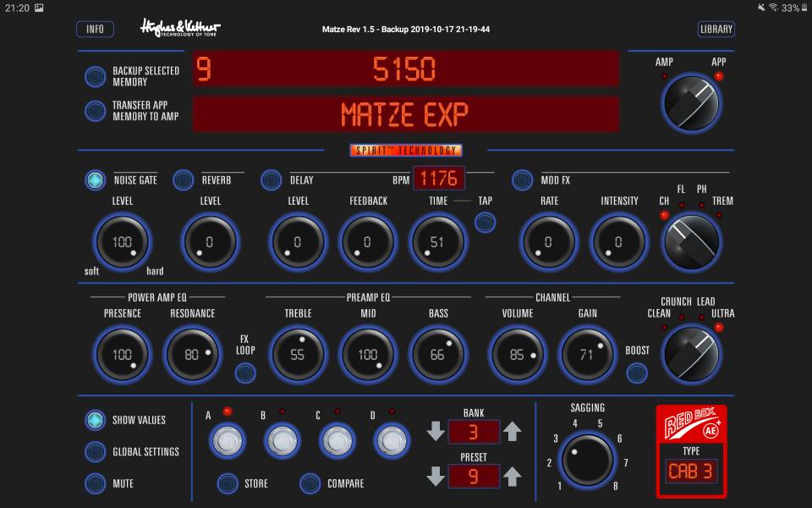Select preset footswitch A

[228, 440]
